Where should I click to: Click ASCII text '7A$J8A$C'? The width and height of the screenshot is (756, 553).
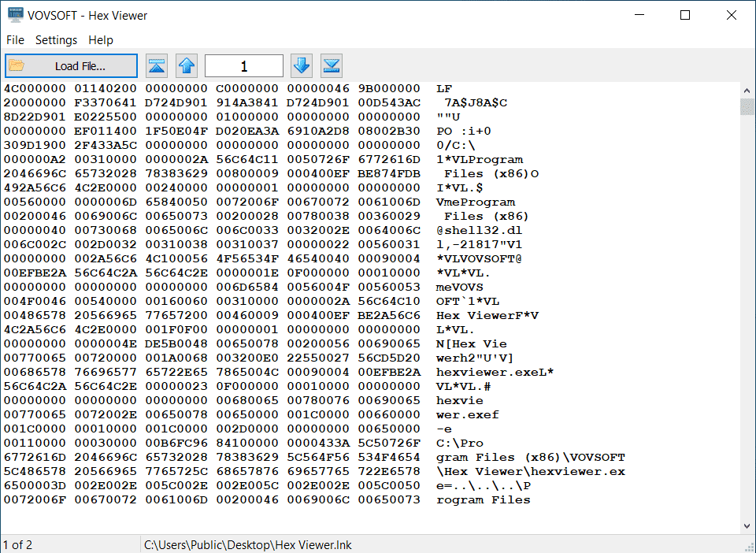(x=476, y=102)
